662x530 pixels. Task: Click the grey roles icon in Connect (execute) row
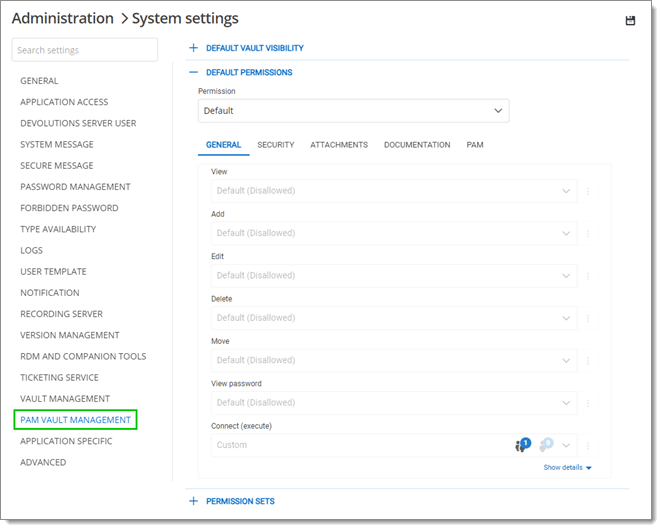click(546, 445)
